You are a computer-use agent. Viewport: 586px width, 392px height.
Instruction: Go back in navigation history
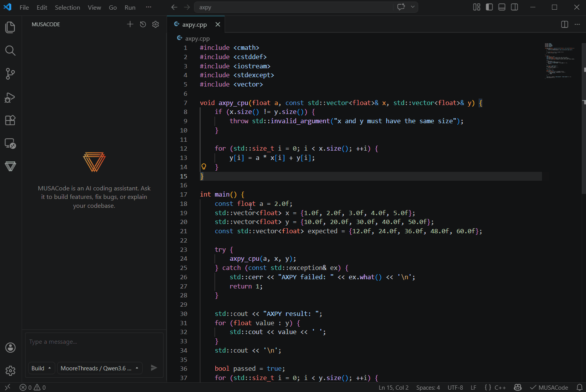pos(174,7)
